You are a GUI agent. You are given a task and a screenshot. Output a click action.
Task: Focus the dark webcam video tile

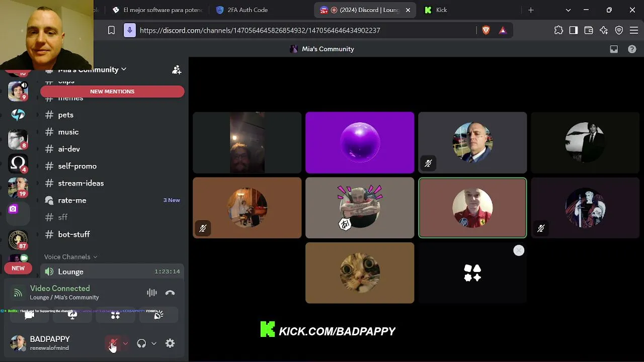coord(247,143)
